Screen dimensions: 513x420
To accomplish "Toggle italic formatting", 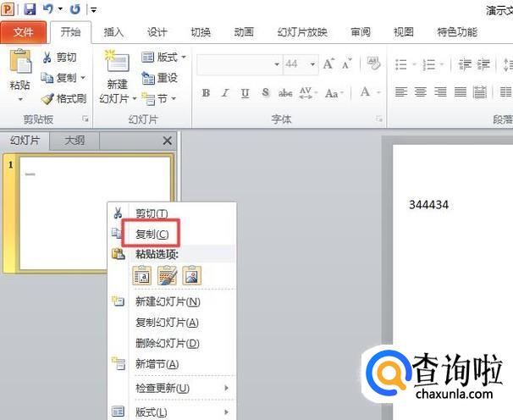I will tap(225, 93).
